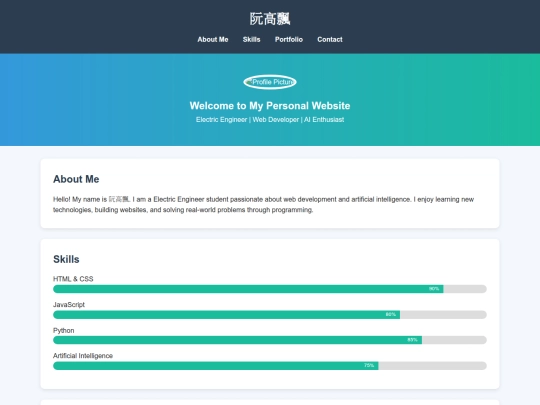
Task: Select Portfolio in the header menu
Action: (x=289, y=40)
